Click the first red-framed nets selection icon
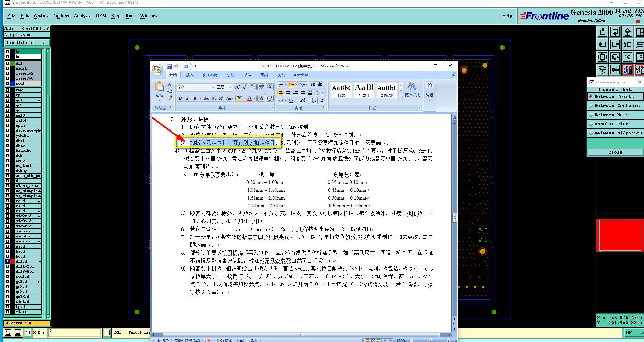644x342 pixels. click(627, 70)
